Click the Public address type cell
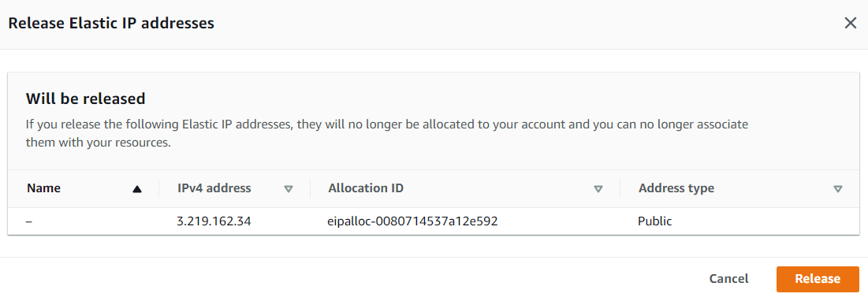The image size is (868, 301). pos(655,221)
